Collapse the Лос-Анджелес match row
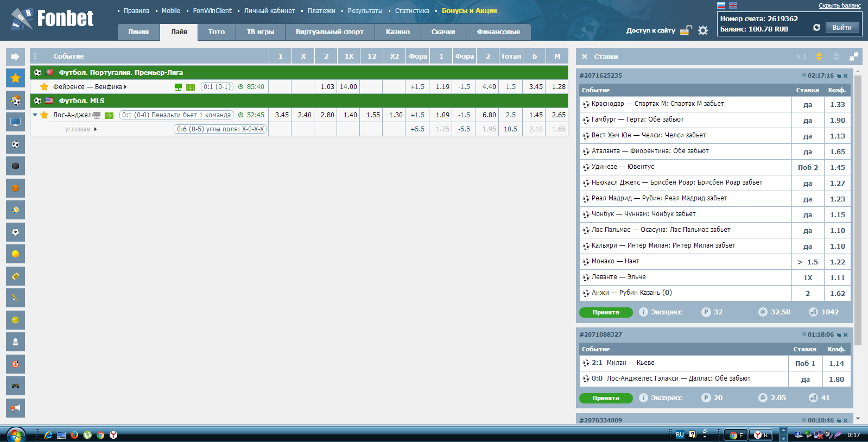Screen dimensions: 868x442 [35, 115]
